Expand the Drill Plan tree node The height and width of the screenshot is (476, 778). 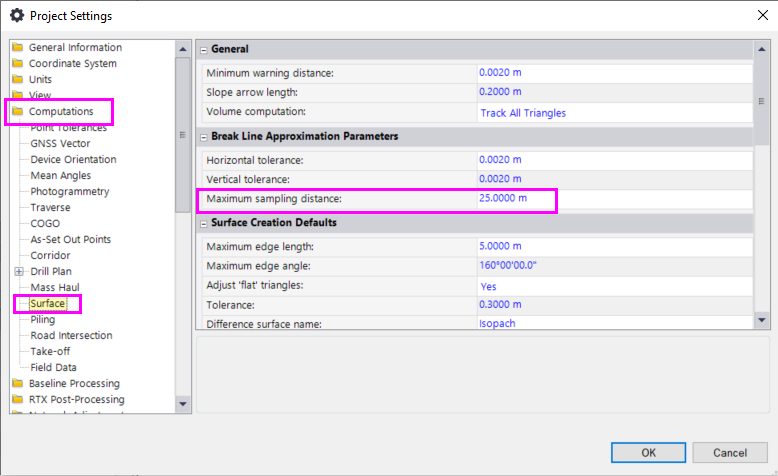click(19, 272)
